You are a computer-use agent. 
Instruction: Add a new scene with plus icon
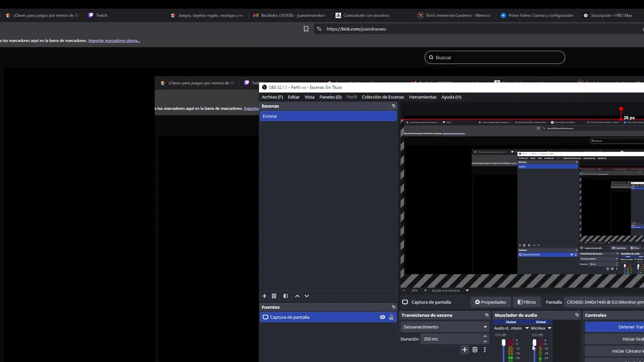point(264,296)
